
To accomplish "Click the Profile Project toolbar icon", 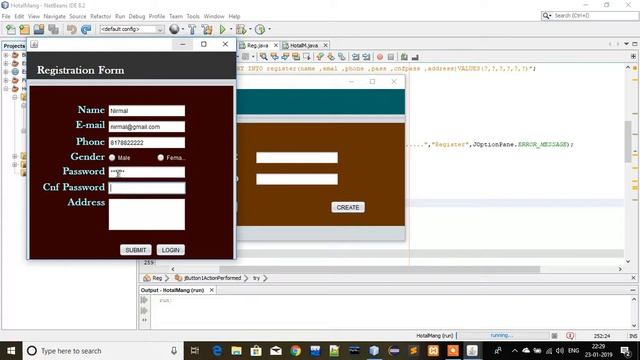I will pyautogui.click(x=260, y=29).
